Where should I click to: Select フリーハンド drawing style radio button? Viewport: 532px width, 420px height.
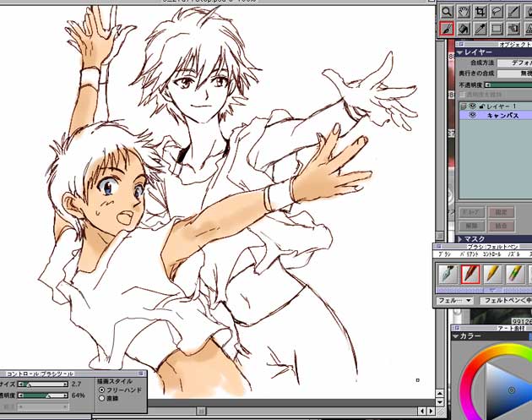click(101, 390)
